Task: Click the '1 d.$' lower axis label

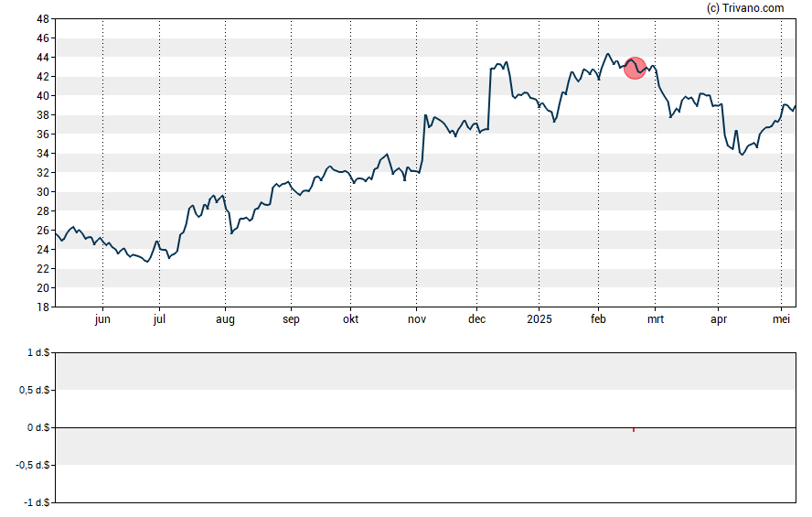Action: [38, 353]
